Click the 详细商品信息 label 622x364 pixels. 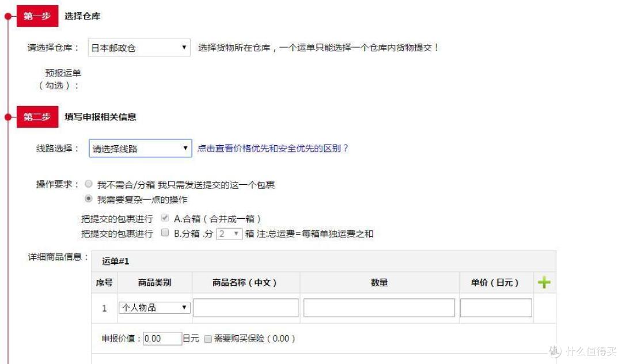[x=58, y=257]
